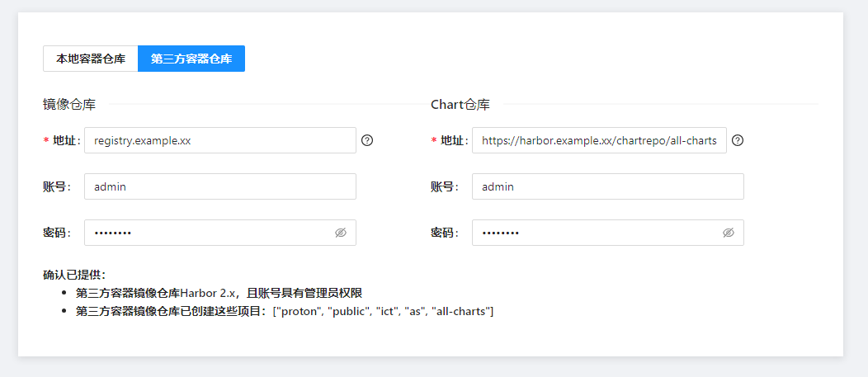Image resolution: width=868 pixels, height=377 pixels.
Task: Click Chart repository 账号 admin field
Action: click(x=608, y=187)
